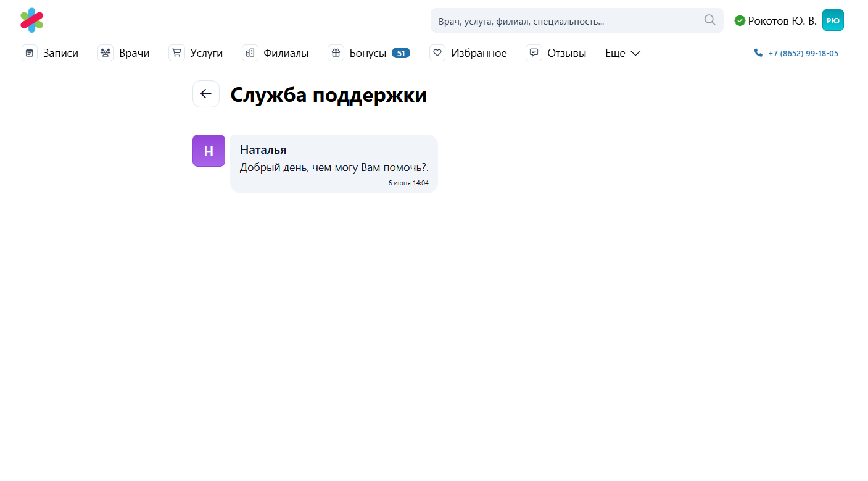Open the profile of Рокотов Ю. В.
This screenshot has width=868, height=481.
pyautogui.click(x=782, y=21)
